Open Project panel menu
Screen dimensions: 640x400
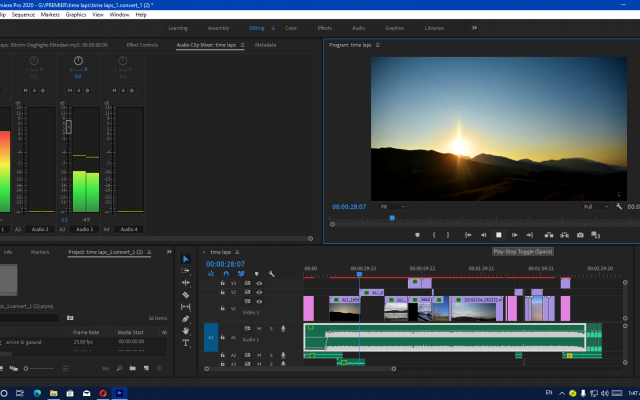point(149,252)
